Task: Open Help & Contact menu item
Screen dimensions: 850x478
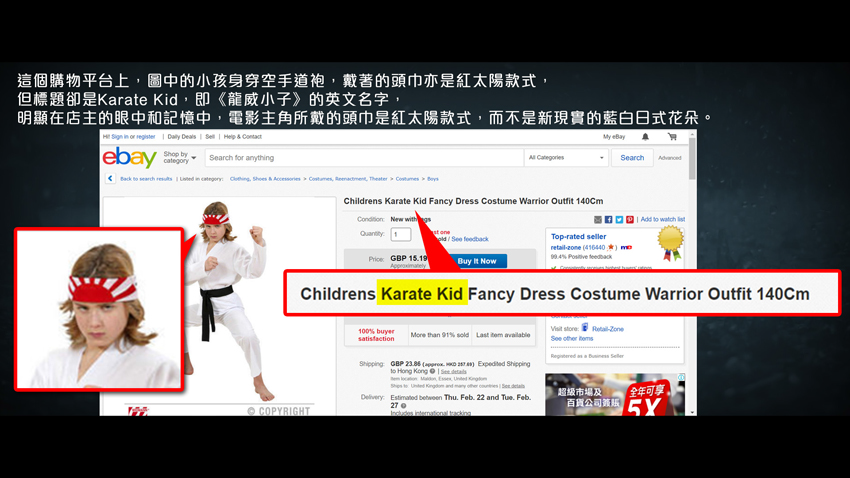Action: click(x=243, y=137)
